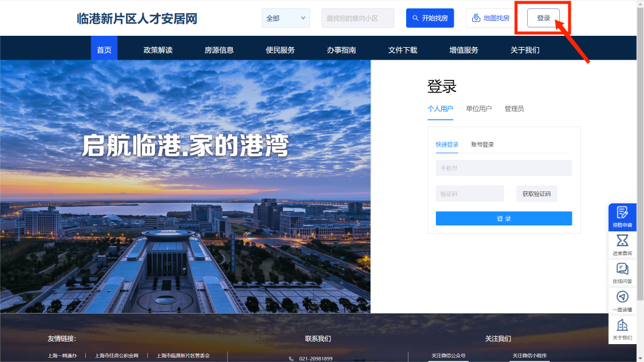This screenshot has height=362, width=644.
Task: Click the 关注微信小程序 footer item
Action: pyautogui.click(x=530, y=356)
